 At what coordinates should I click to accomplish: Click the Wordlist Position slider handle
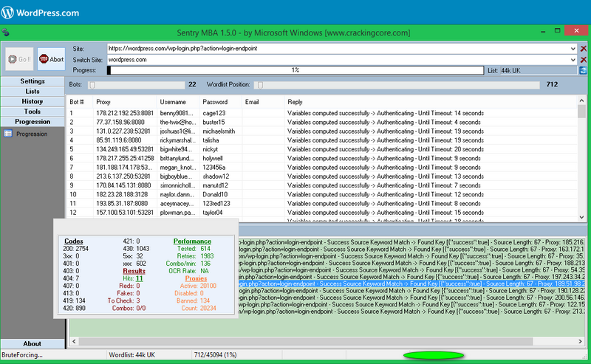[260, 85]
